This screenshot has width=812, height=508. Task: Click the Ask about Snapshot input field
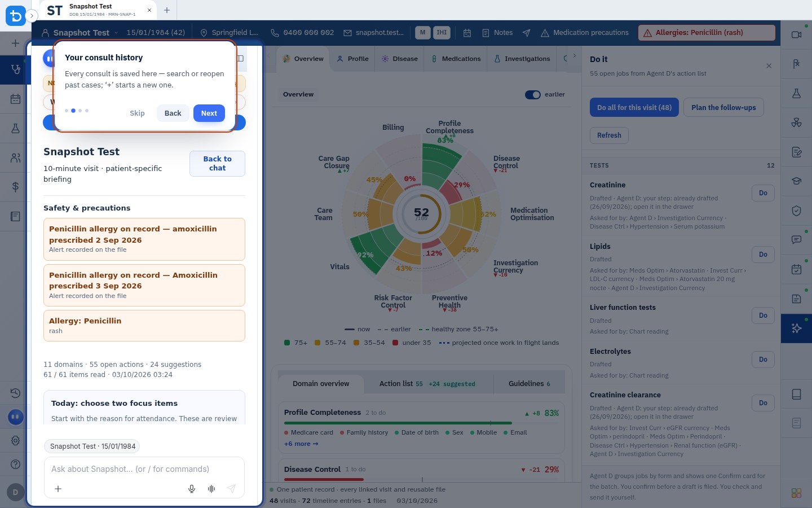[x=144, y=469]
